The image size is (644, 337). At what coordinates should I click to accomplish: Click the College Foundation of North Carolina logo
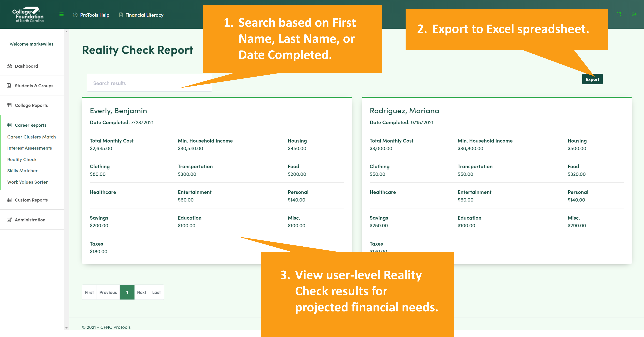(28, 15)
